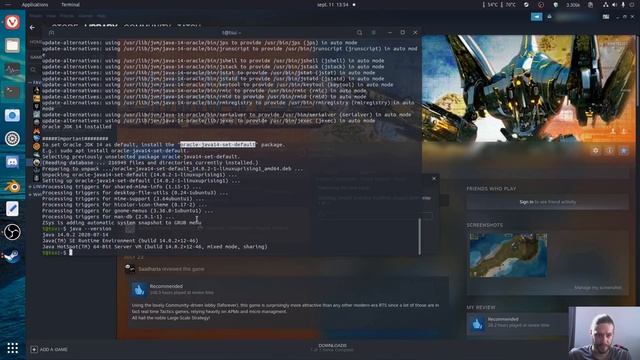Click the game info icon on Steam page
The width and height of the screenshot is (640, 360).
[x=610, y=151]
